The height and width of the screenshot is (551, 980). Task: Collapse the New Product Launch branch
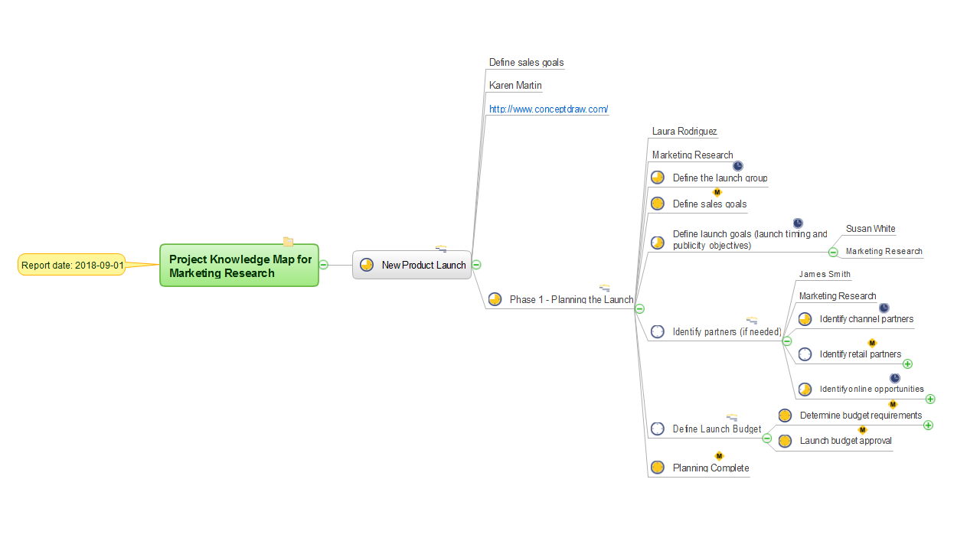point(476,265)
